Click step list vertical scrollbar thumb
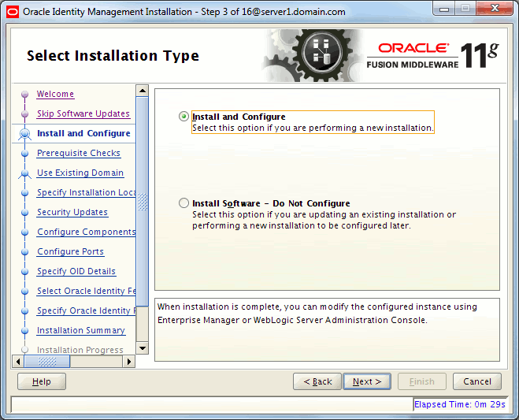The image size is (519, 420). (143, 202)
